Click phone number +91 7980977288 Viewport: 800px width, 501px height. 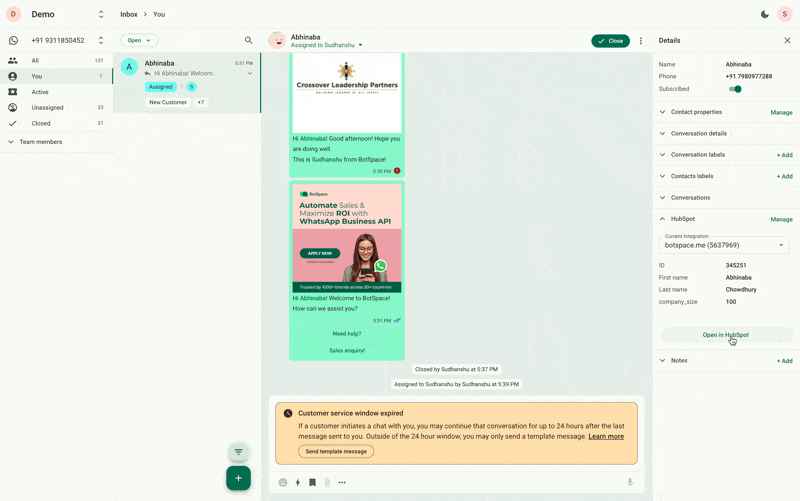(x=748, y=77)
